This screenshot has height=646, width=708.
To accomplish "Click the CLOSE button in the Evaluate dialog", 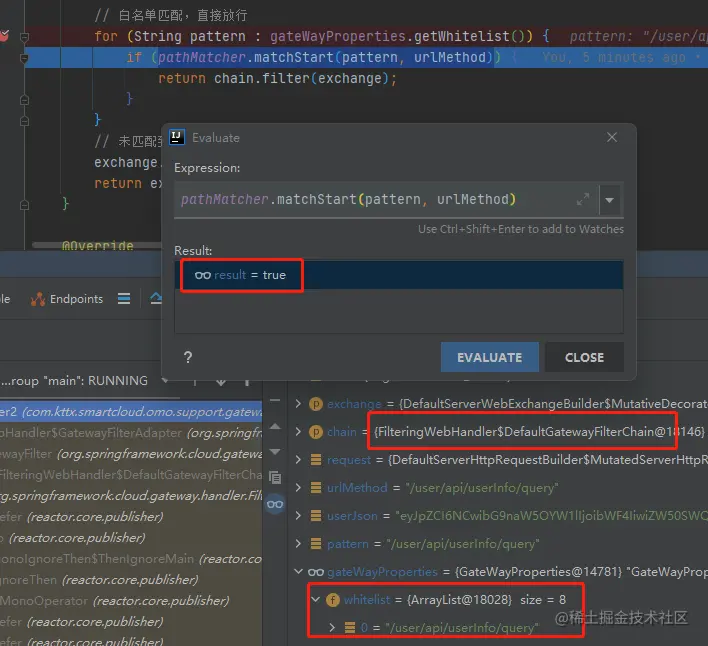I will point(584,357).
